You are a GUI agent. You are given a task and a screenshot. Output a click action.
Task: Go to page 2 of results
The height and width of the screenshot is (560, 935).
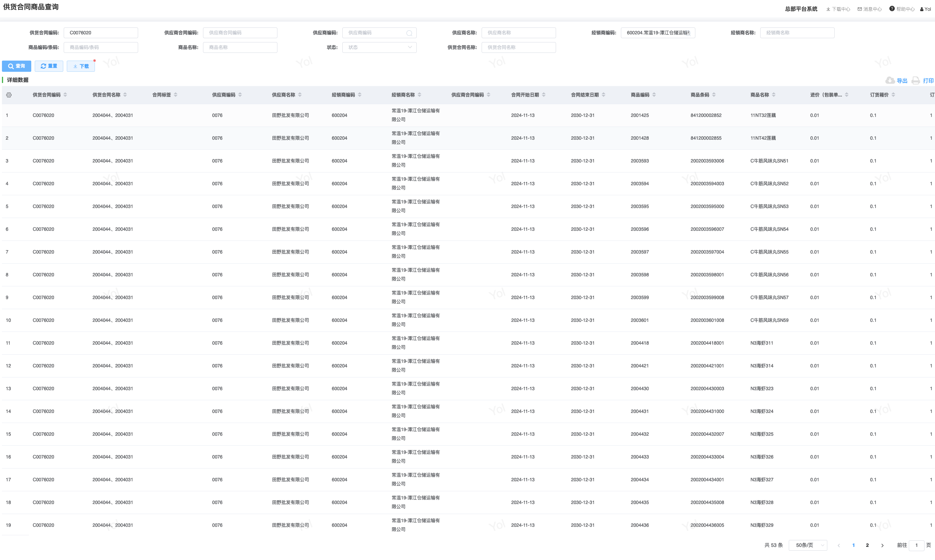point(867,545)
